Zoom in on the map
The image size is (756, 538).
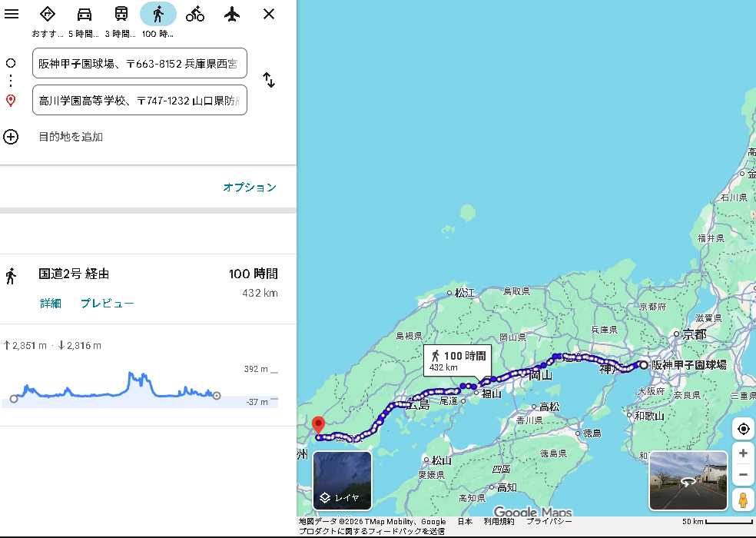tap(743, 453)
